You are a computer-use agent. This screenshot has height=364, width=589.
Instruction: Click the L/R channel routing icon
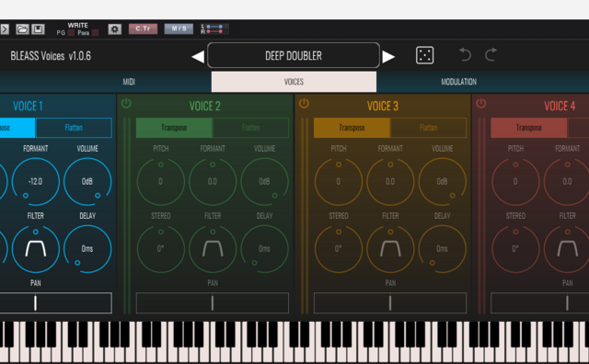coord(213,28)
